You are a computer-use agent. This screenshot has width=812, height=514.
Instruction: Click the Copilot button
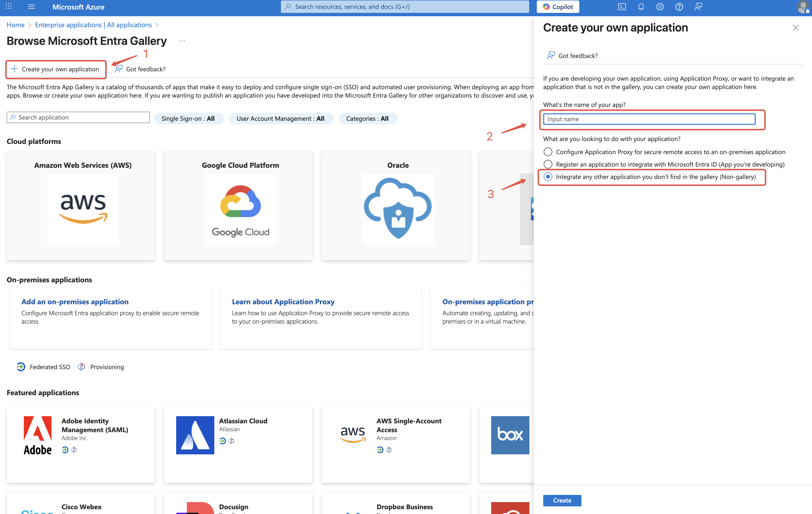[558, 7]
